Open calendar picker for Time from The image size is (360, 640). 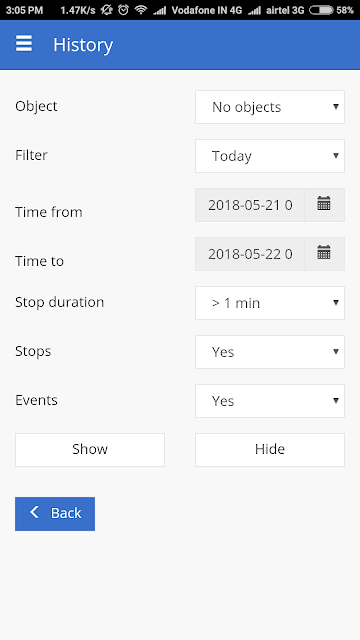(324, 205)
